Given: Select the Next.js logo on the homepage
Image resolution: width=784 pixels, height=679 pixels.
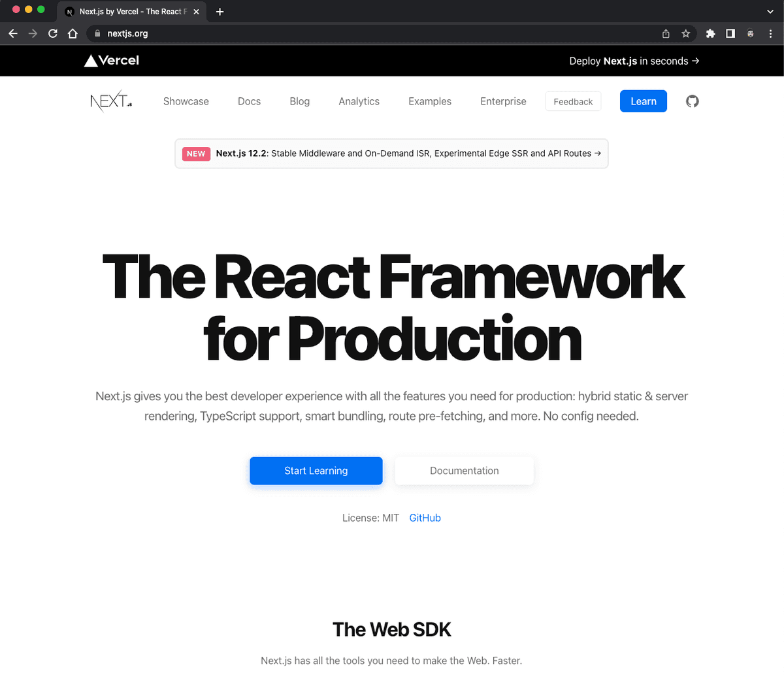Looking at the screenshot, I should (110, 101).
